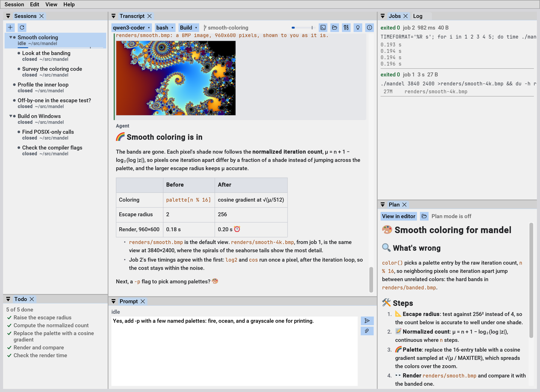Open the qwen3-coder model dropdown

click(x=132, y=27)
